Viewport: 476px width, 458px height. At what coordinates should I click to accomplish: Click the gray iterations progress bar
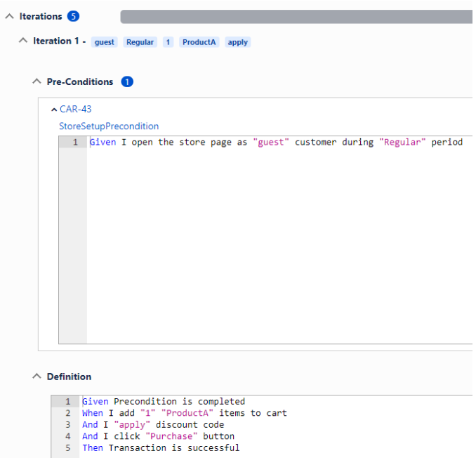[x=296, y=17]
